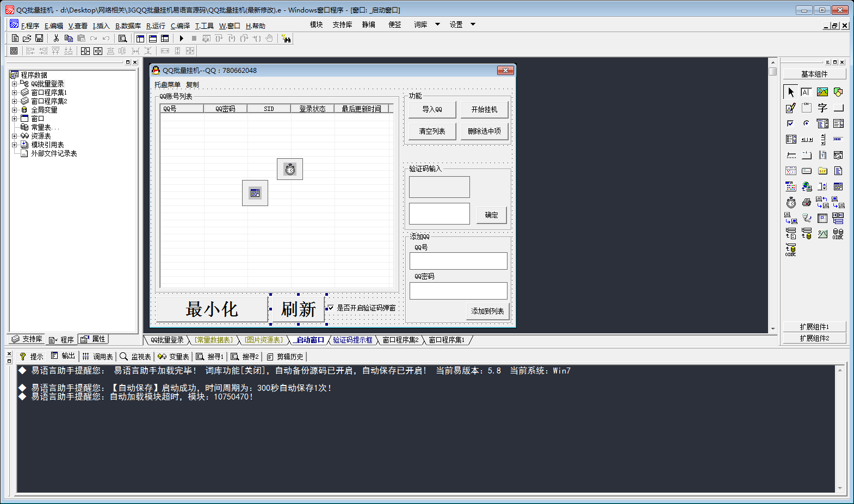
Task: Click 导入QQ button on form
Action: point(432,109)
